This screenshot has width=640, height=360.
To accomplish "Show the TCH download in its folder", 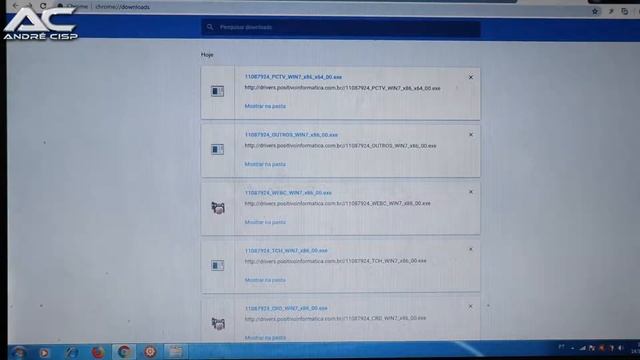I will pyautogui.click(x=265, y=280).
